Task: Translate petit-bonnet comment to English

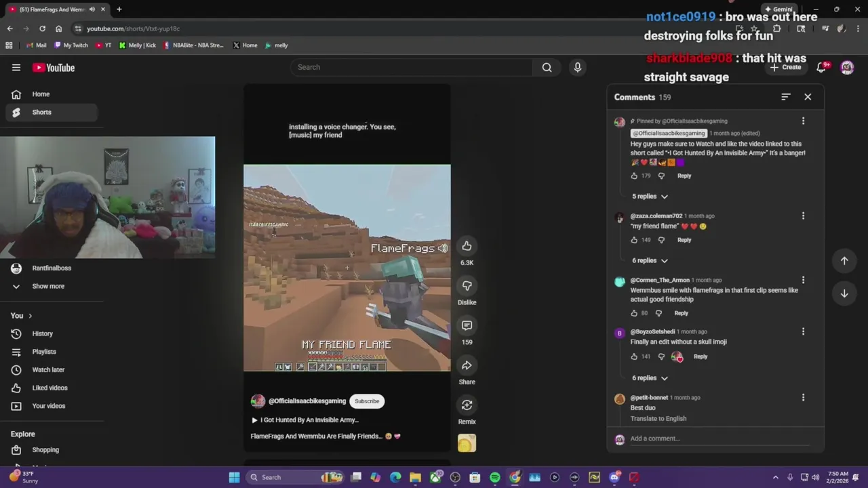Action: [658, 418]
